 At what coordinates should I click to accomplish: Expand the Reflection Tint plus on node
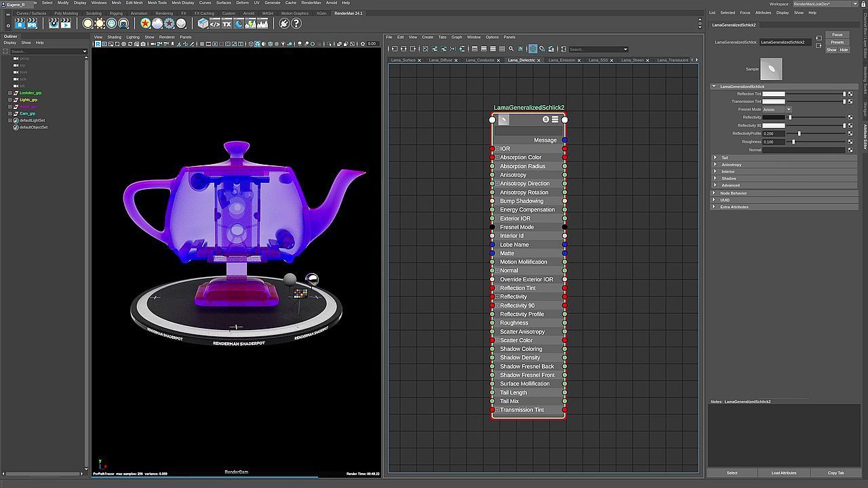[x=497, y=288]
